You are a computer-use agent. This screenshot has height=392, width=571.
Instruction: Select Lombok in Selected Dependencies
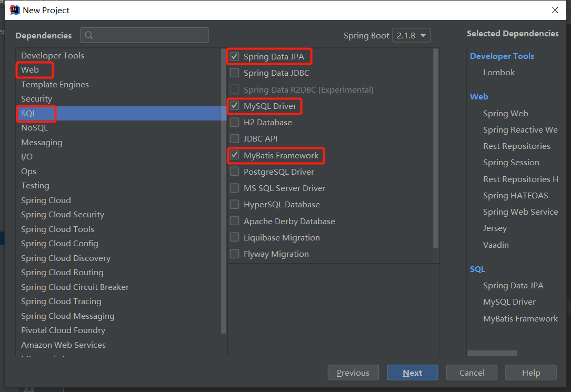tap(499, 73)
